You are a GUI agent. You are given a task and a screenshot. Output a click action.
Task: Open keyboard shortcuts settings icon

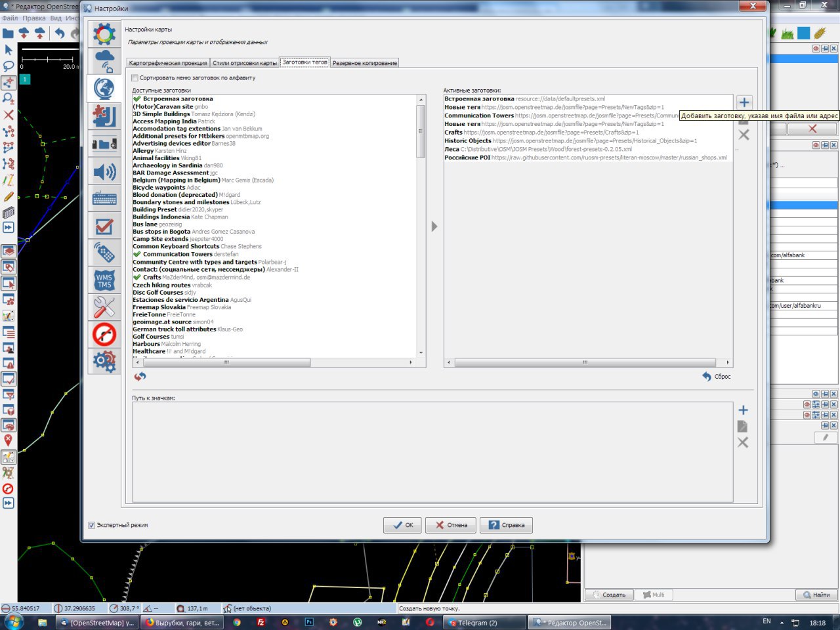(x=104, y=198)
